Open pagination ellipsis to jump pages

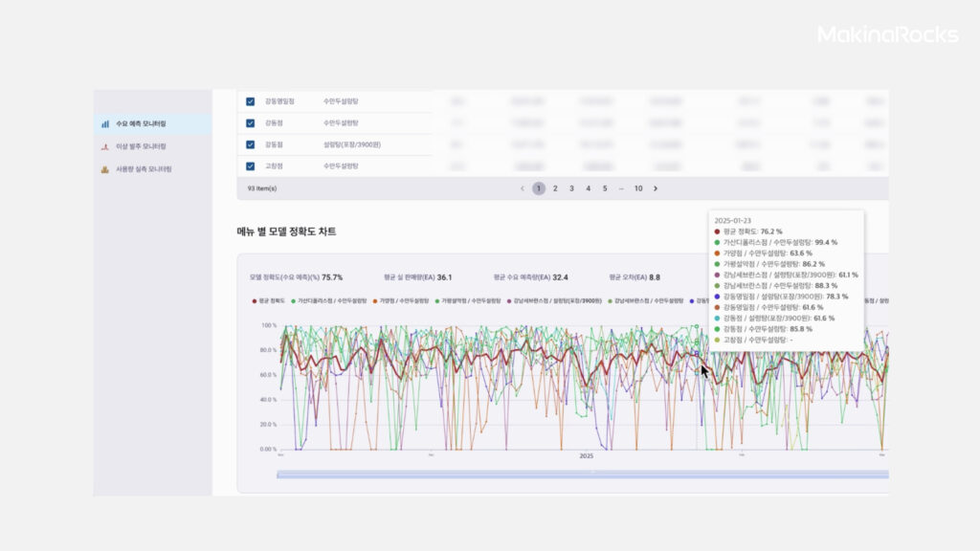[621, 188]
